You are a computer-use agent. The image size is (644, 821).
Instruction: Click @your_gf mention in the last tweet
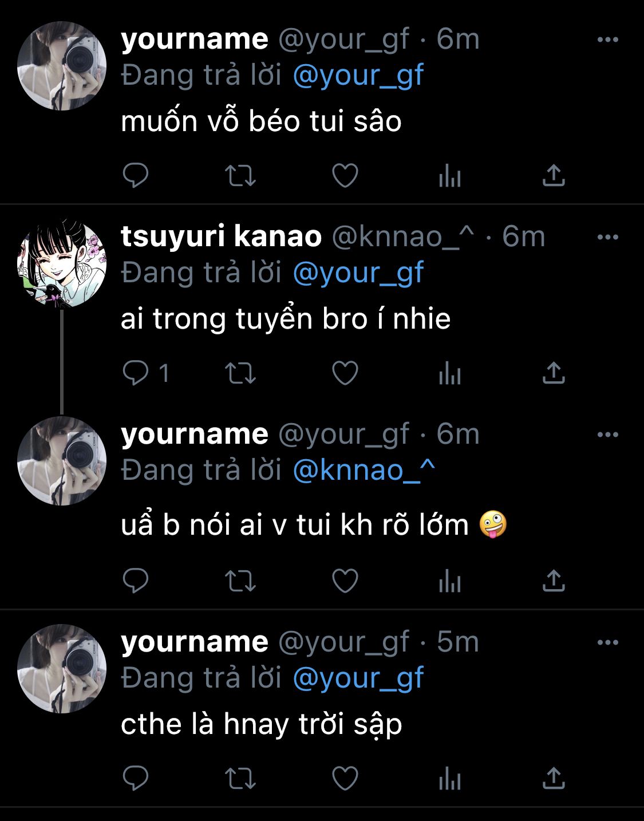click(x=358, y=678)
